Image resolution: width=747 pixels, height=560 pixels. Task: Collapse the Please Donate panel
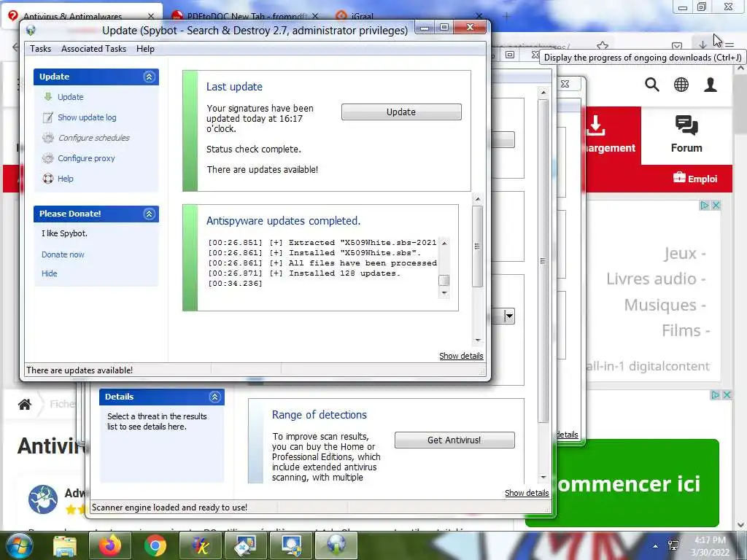(149, 214)
